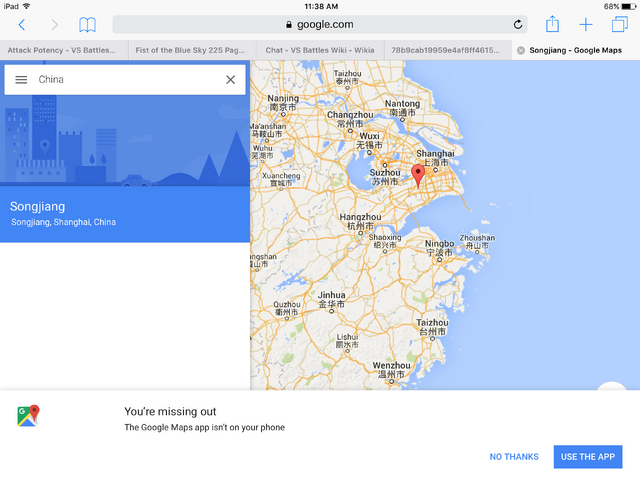Click the You're missing out heading
The image size is (640, 480).
tap(170, 411)
